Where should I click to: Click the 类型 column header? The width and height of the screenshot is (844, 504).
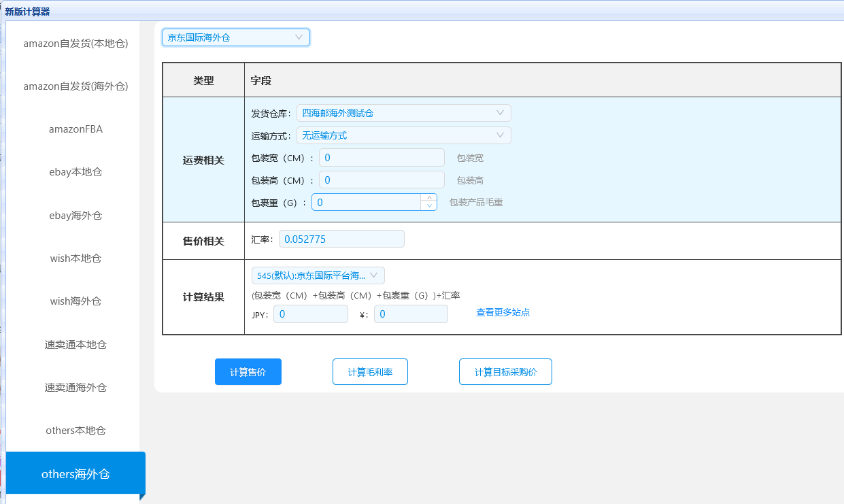click(203, 80)
